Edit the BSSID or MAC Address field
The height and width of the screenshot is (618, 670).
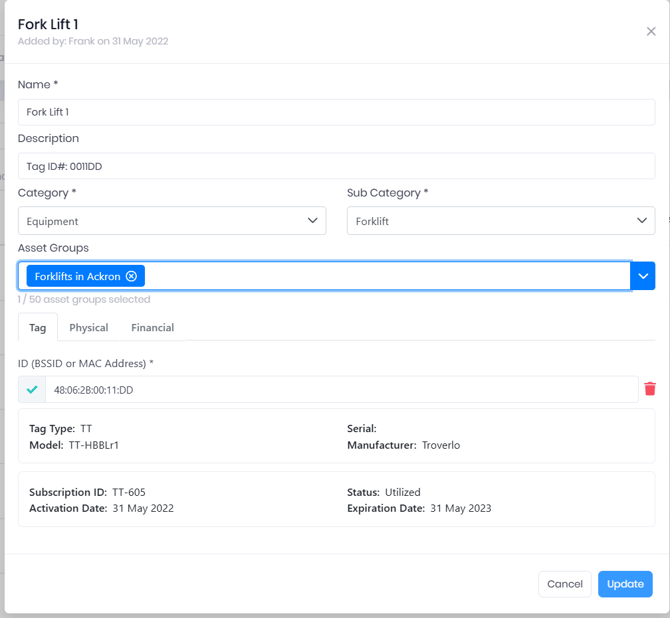(x=340, y=390)
